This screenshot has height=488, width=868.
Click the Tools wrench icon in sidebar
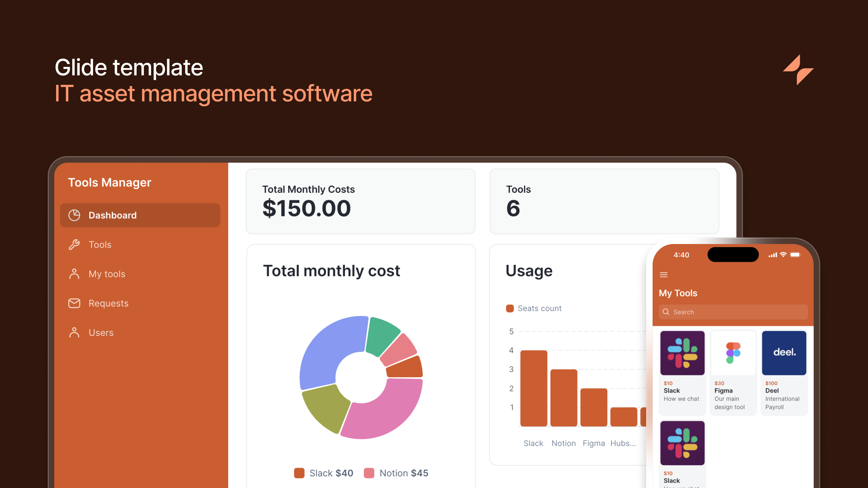[x=74, y=245]
